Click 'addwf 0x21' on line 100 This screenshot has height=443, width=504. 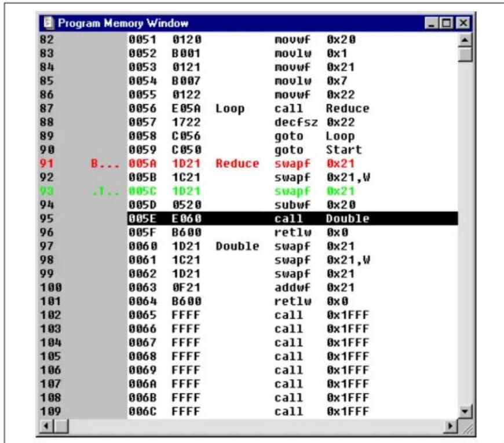coord(315,288)
